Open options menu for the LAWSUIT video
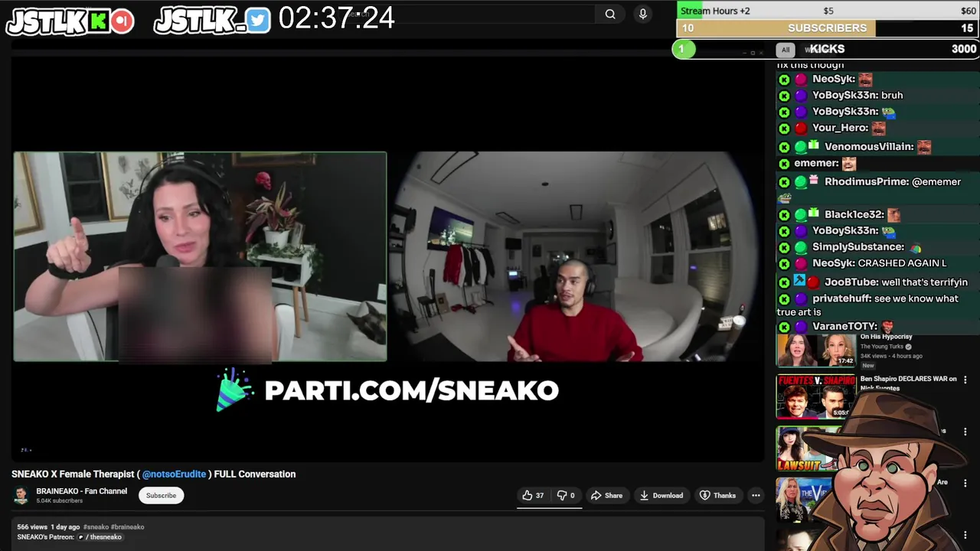This screenshot has width=980, height=551. point(965,432)
